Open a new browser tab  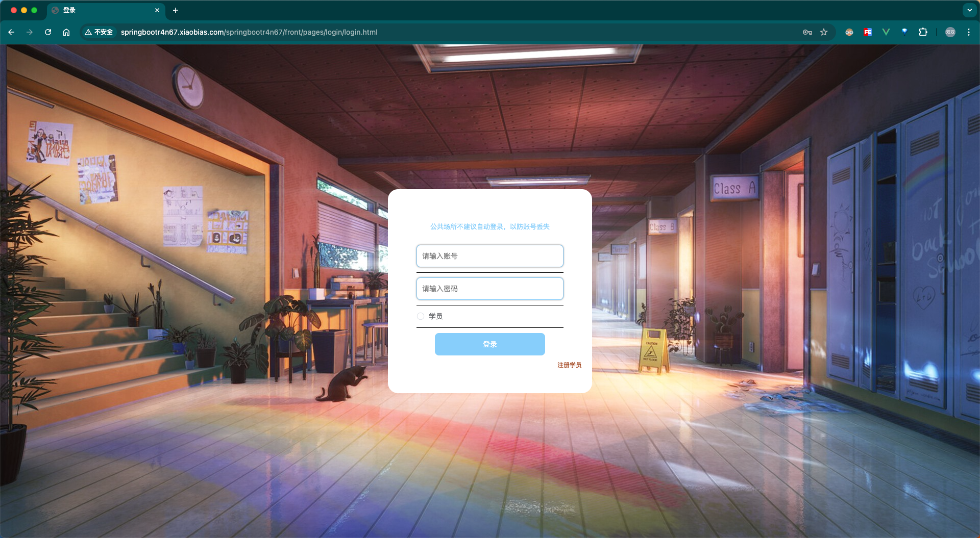176,10
